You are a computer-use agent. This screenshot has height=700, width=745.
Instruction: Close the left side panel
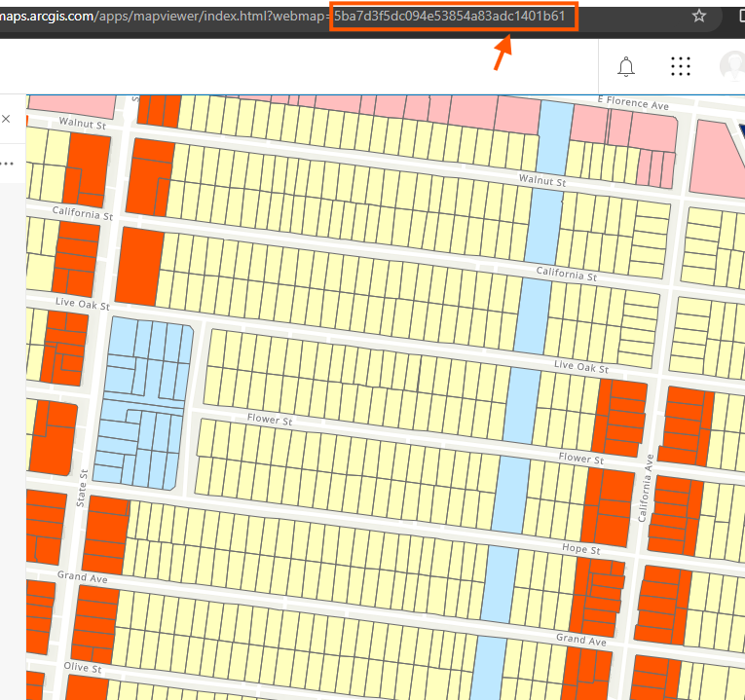pos(6,119)
